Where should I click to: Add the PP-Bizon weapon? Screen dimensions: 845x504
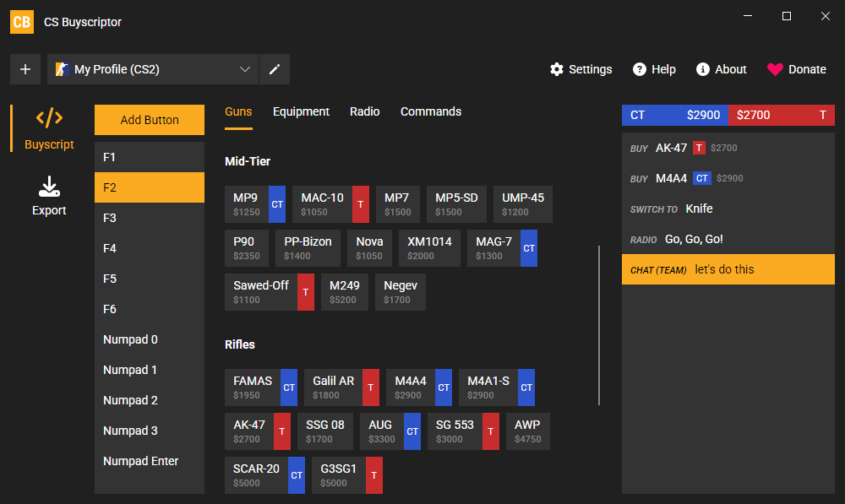308,248
